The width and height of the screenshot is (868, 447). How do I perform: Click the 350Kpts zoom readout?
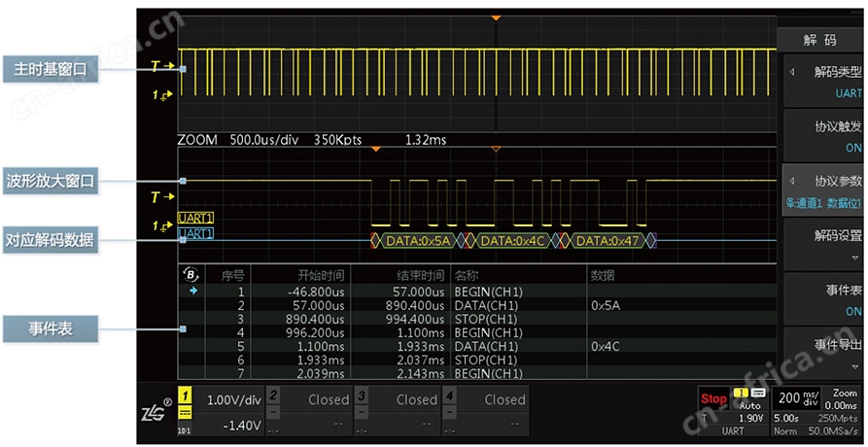point(337,140)
